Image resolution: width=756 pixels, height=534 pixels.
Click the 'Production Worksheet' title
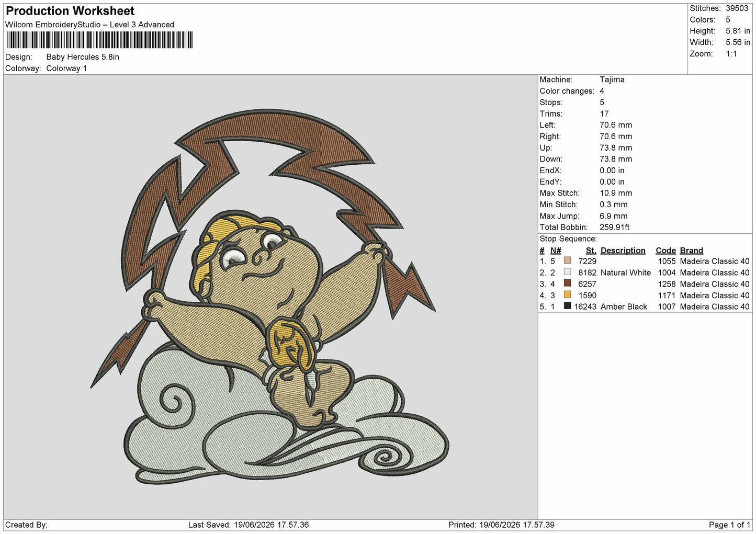click(70, 11)
